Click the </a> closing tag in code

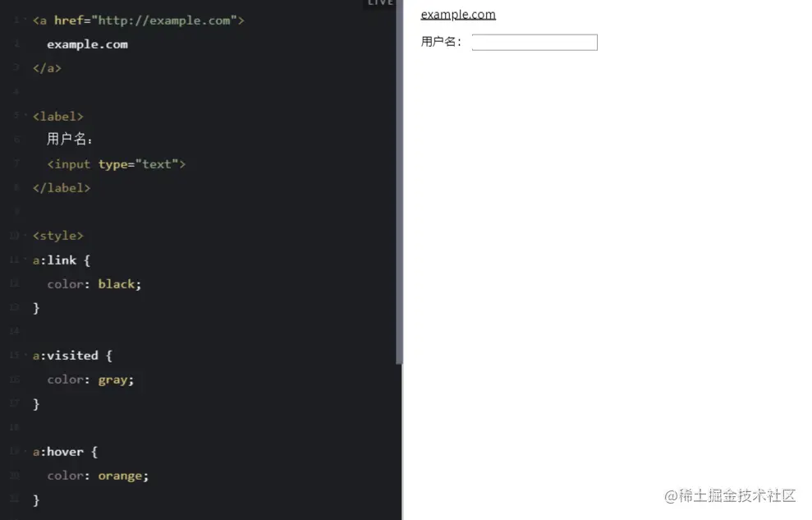pos(47,68)
